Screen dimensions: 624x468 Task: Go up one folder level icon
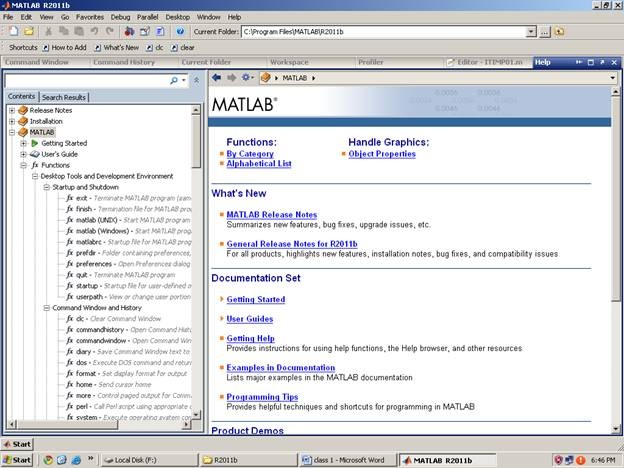[560, 31]
